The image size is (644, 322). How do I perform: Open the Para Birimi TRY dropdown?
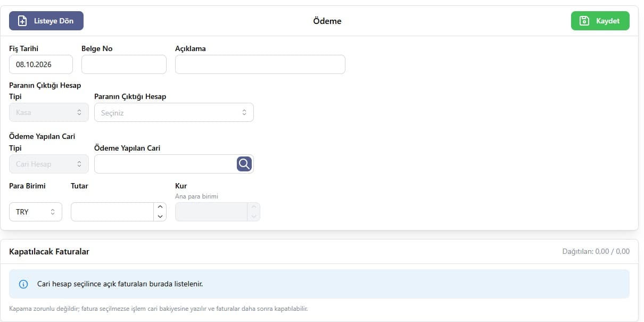(36, 212)
